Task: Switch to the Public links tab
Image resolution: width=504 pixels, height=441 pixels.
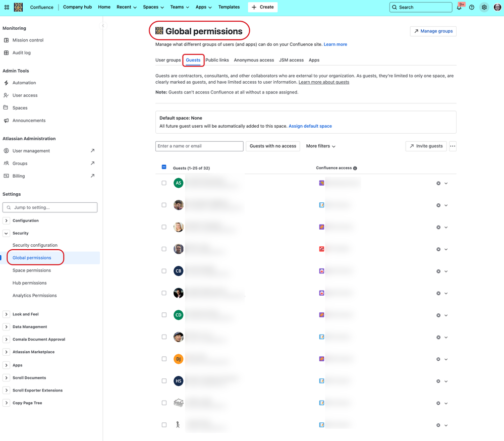Action: pyautogui.click(x=217, y=60)
